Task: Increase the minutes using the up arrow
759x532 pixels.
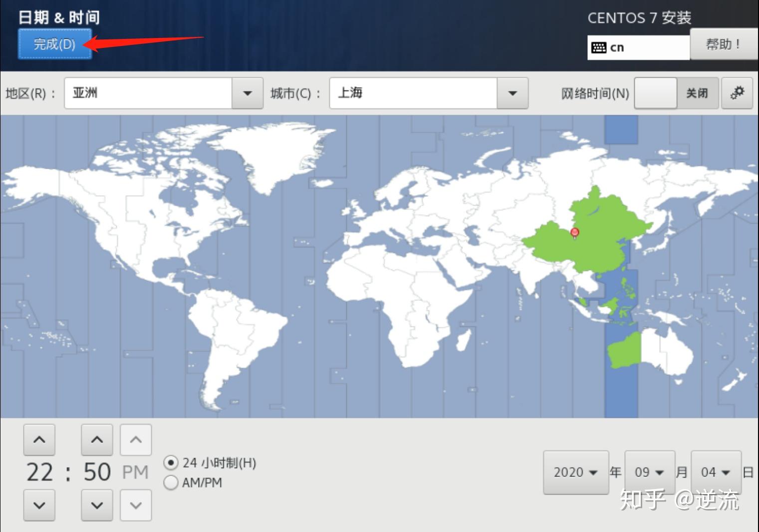Action: [97, 440]
